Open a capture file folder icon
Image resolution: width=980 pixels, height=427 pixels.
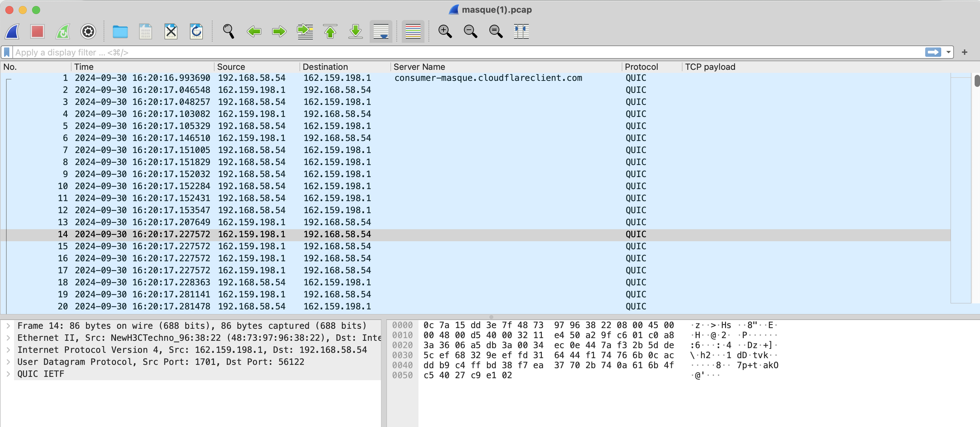click(120, 31)
